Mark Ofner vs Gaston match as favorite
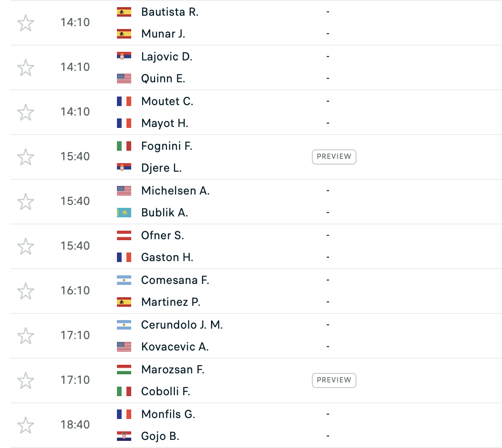The width and height of the screenshot is (502, 448). coord(26,246)
